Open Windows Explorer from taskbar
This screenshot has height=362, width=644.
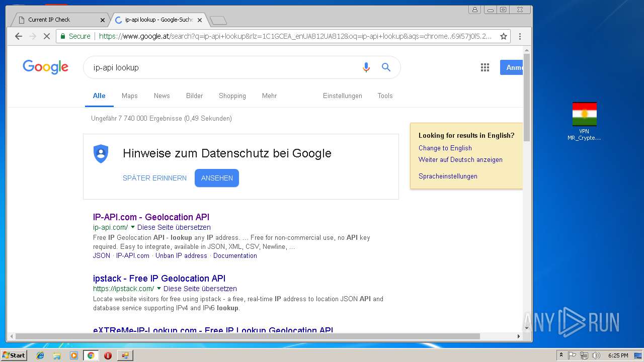tap(57, 355)
